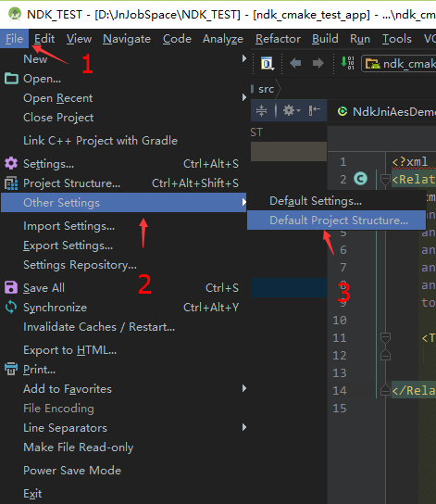This screenshot has width=436, height=504.
Task: Open Settings Repository...
Action: tap(80, 265)
